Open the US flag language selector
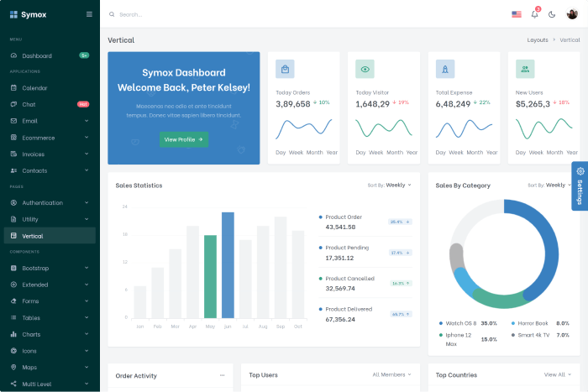The height and width of the screenshot is (392, 588). pos(517,14)
